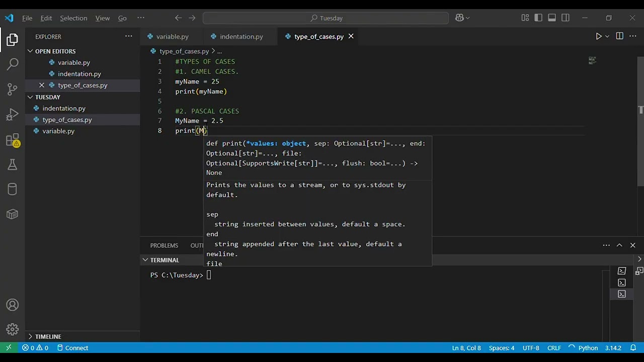
Task: Collapse the TUESDAY folder section
Action: tap(30, 97)
